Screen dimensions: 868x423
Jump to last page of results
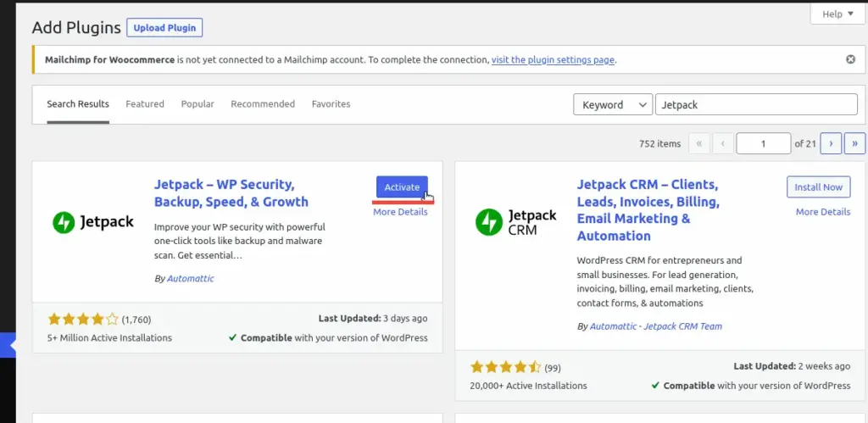(854, 143)
